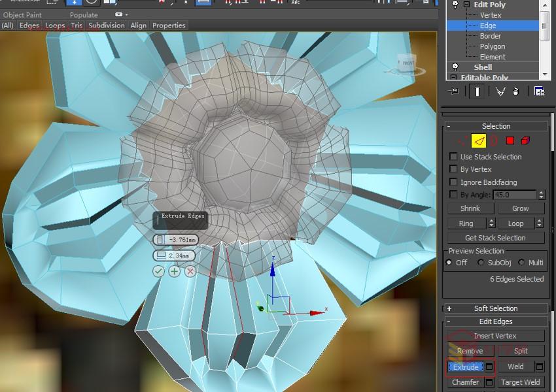The image size is (556, 392).
Task: Open the Loops ribbon tab
Action: [x=55, y=25]
